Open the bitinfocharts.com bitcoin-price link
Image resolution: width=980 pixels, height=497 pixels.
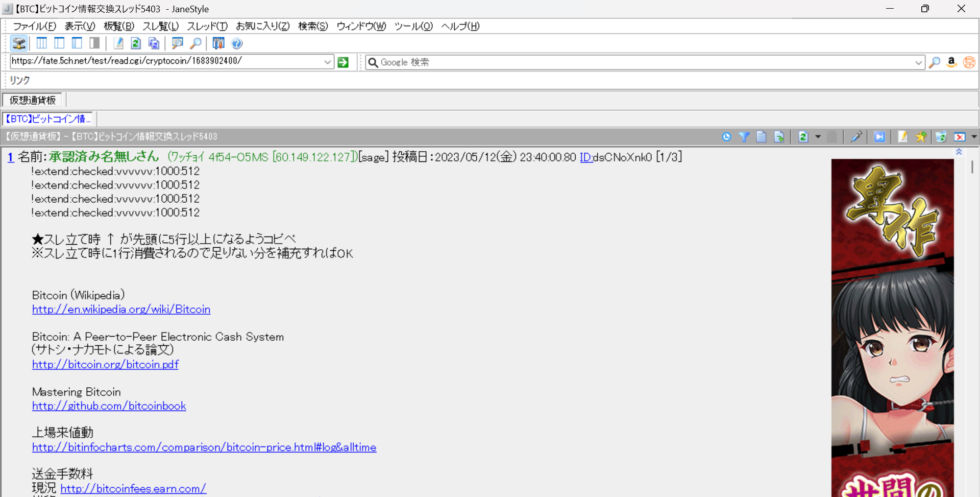(x=204, y=447)
